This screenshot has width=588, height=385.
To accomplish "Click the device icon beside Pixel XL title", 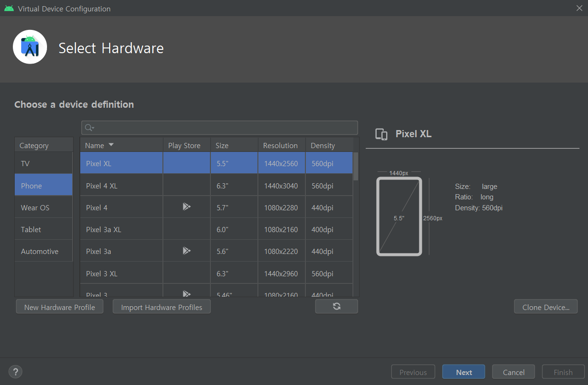I will (x=381, y=134).
